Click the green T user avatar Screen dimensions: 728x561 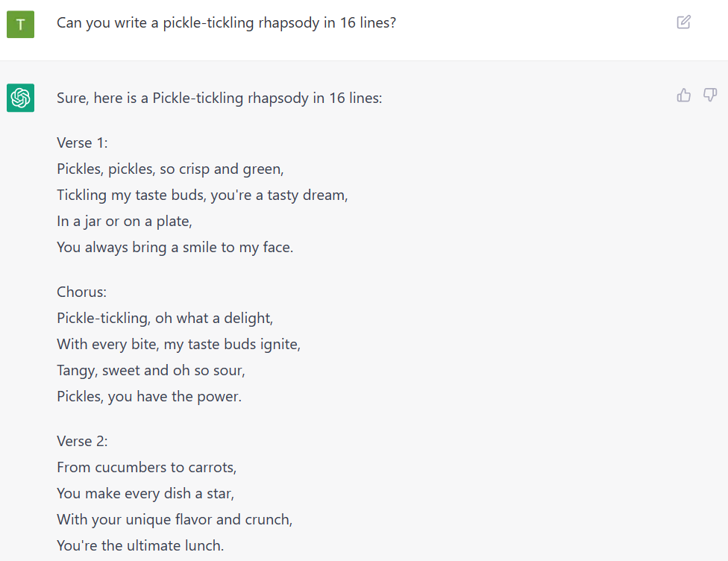click(x=20, y=24)
